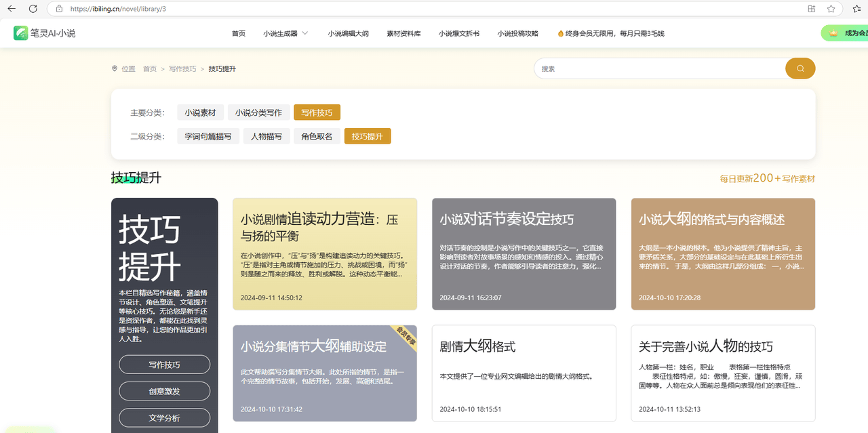Viewport: 868px width, 433px height.
Task: Reload the page with the refresh icon
Action: 33,9
